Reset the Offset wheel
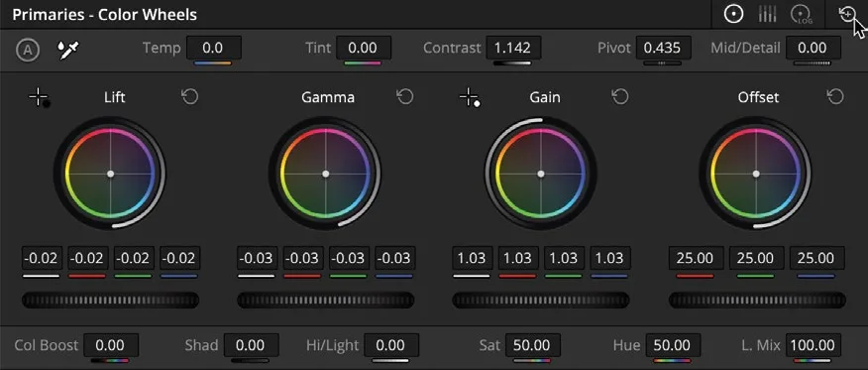Screen dimensions: 868x370 tap(834, 97)
